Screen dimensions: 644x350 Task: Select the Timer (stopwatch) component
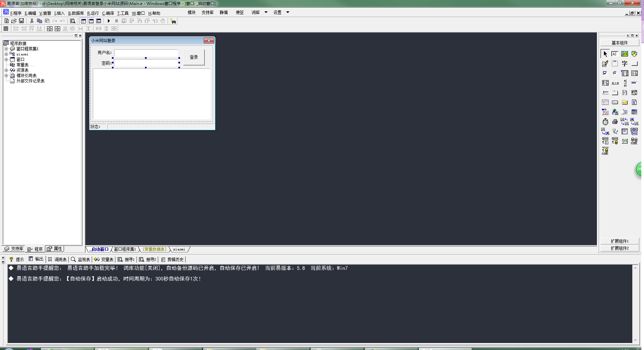(605, 122)
